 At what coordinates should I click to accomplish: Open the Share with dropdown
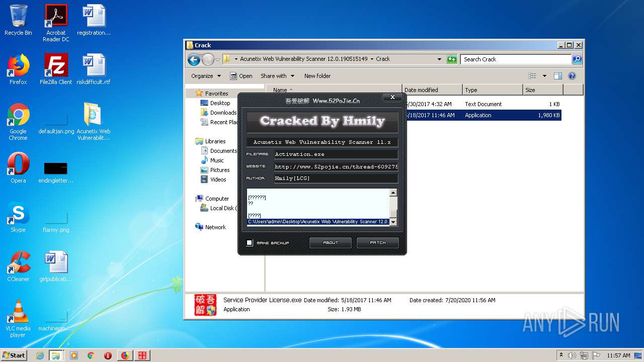pos(277,76)
